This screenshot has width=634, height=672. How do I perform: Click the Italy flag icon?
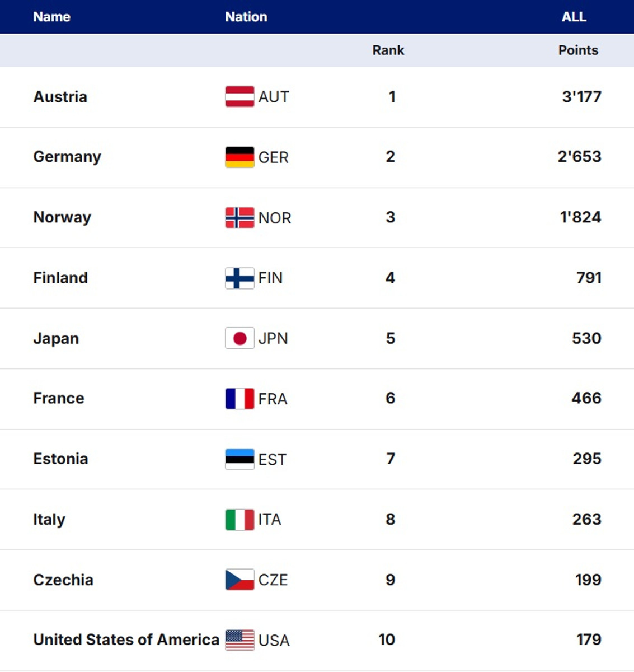[x=239, y=520]
